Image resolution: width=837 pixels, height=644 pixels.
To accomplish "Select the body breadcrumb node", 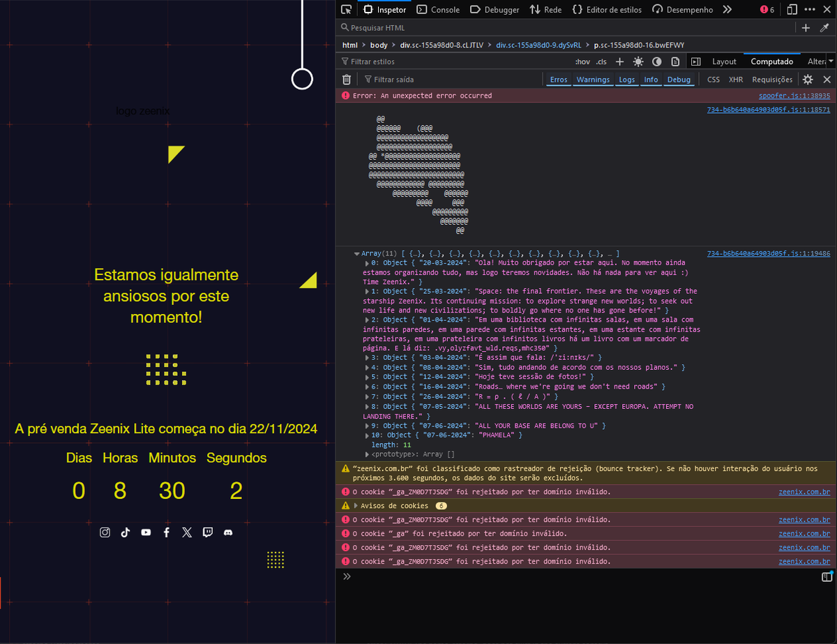I will click(379, 45).
